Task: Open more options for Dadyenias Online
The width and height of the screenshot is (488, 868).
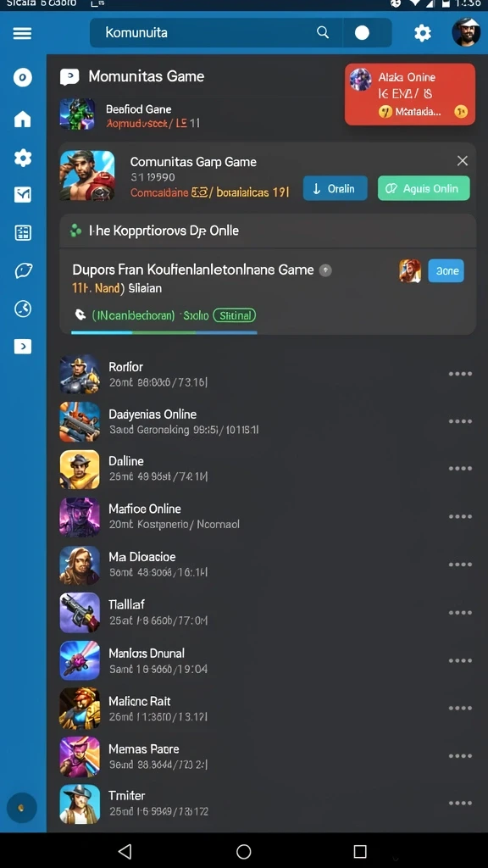Action: pyautogui.click(x=460, y=421)
